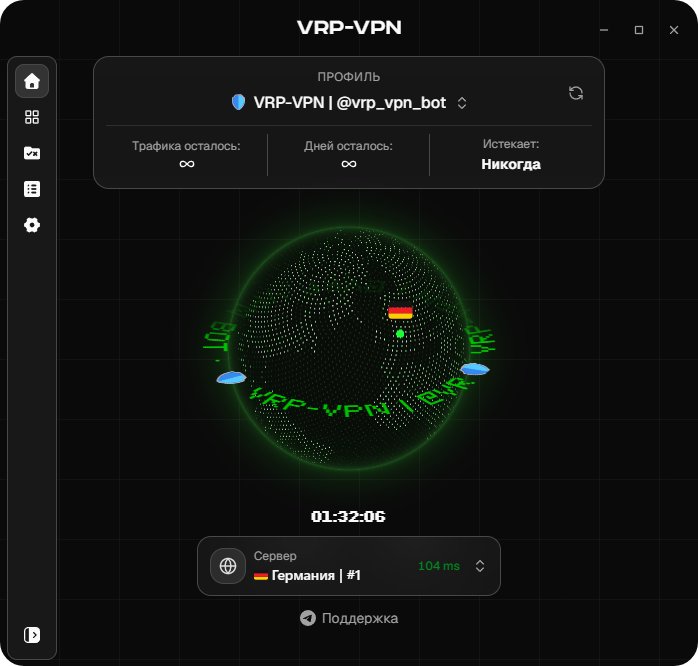
Task: Close the VRP-VPN window
Action: 674,30
